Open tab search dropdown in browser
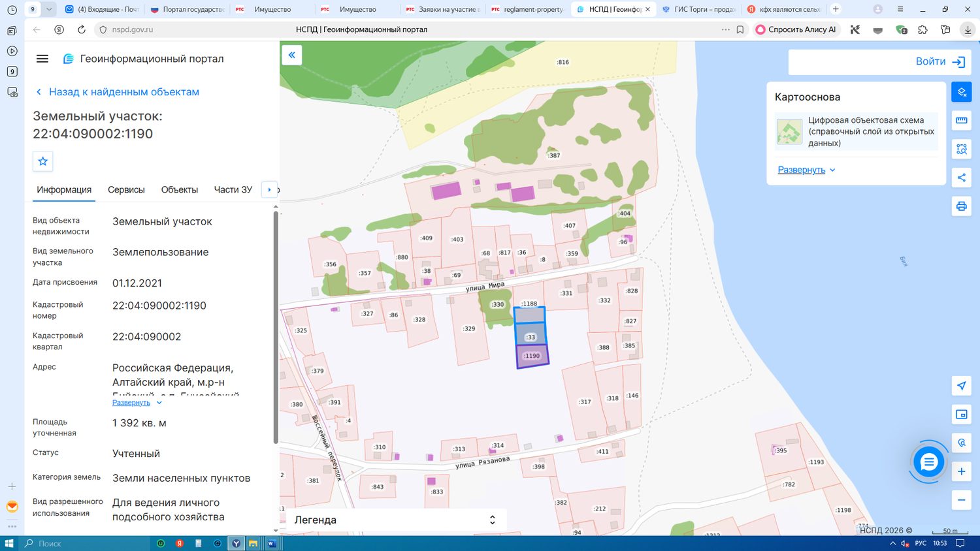980x551 pixels. tap(49, 9)
